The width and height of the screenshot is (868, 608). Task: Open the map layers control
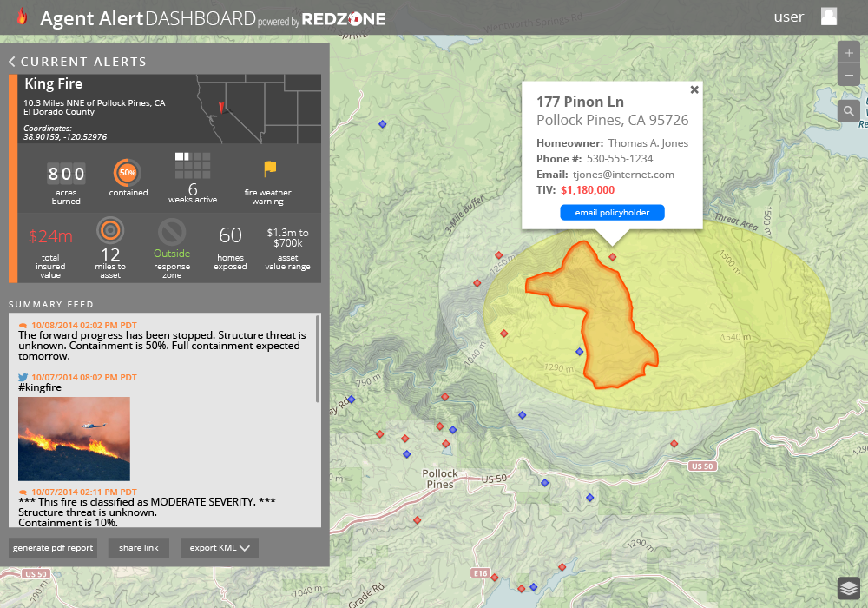point(849,588)
